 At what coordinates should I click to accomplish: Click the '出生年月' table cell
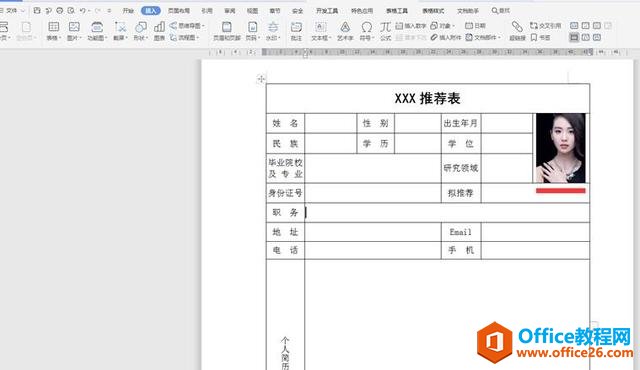tap(461, 123)
